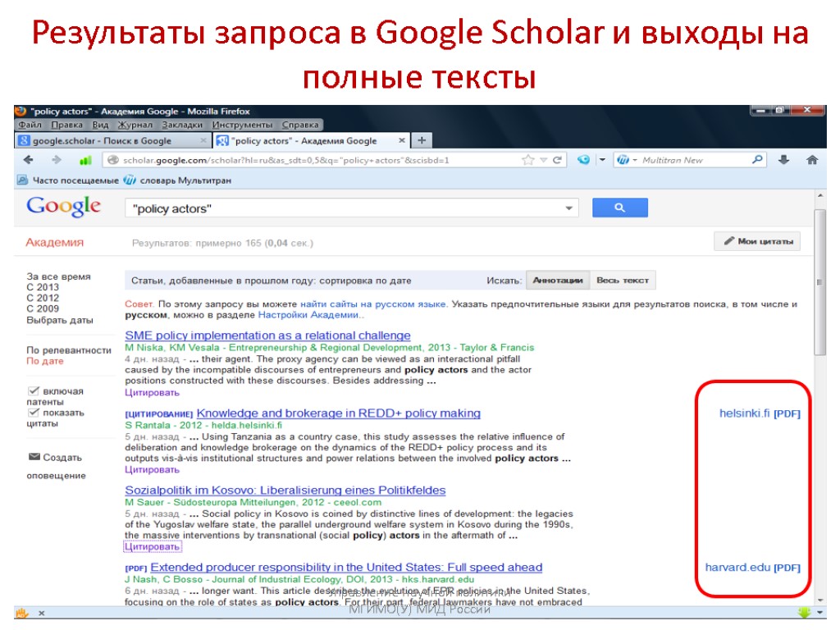Image resolution: width=840 pixels, height=630 pixels.
Task: Open Knowledge and brokerage in REDD+ policy making
Action: 339,413
